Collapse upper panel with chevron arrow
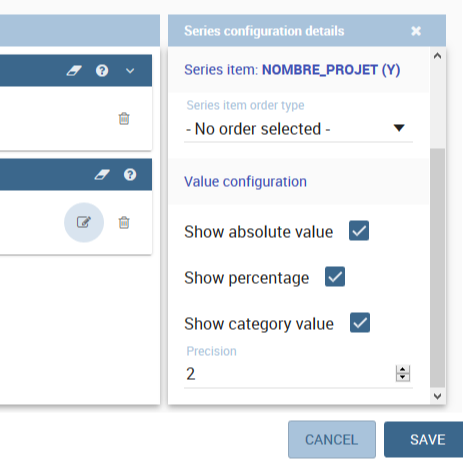The image size is (473, 459). (130, 71)
